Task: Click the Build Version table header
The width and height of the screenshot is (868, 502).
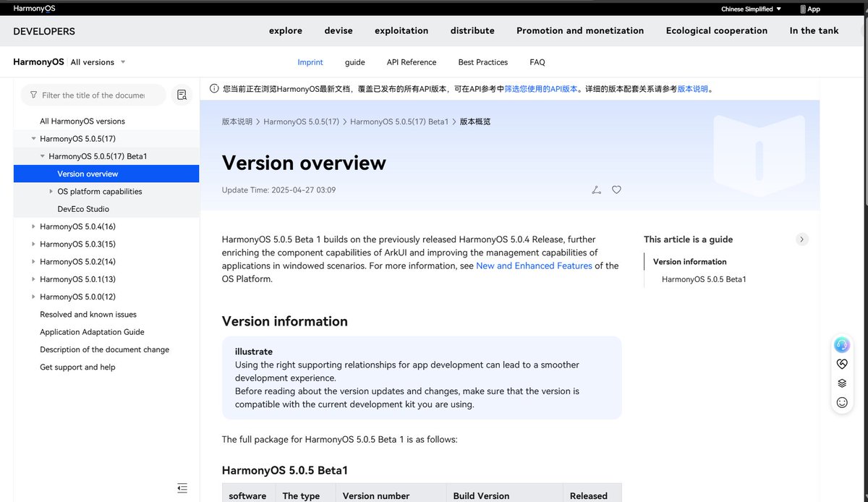Action: pos(481,496)
